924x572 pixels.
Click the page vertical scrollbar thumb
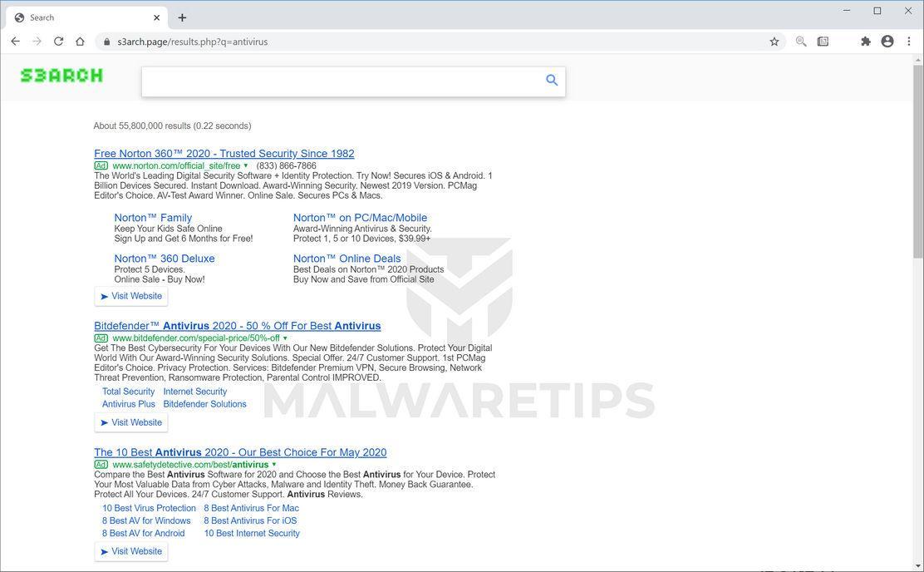(x=918, y=161)
